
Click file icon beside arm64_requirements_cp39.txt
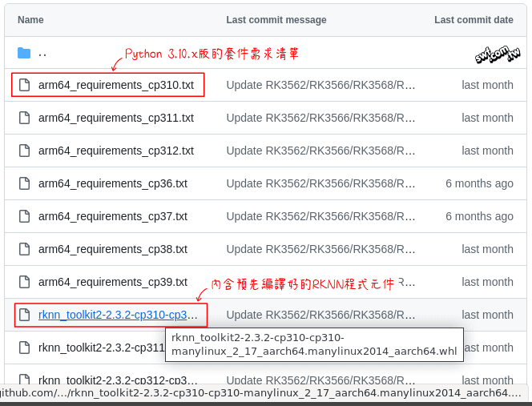(x=24, y=282)
